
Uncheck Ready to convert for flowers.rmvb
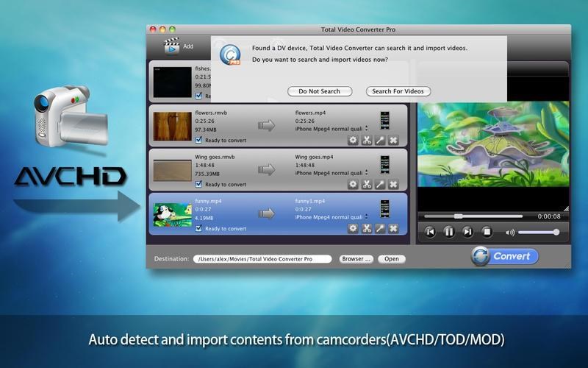pos(198,140)
